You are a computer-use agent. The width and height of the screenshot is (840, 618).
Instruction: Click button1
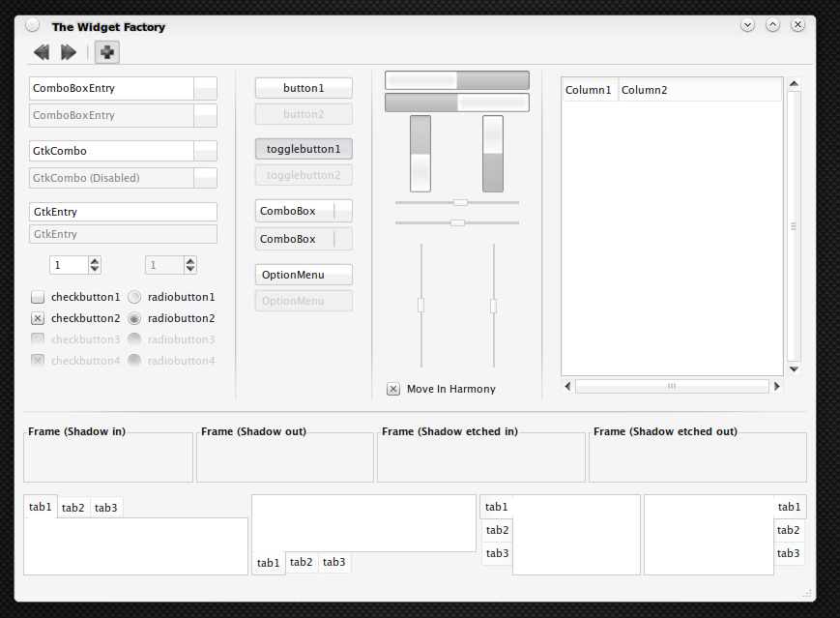(x=304, y=88)
